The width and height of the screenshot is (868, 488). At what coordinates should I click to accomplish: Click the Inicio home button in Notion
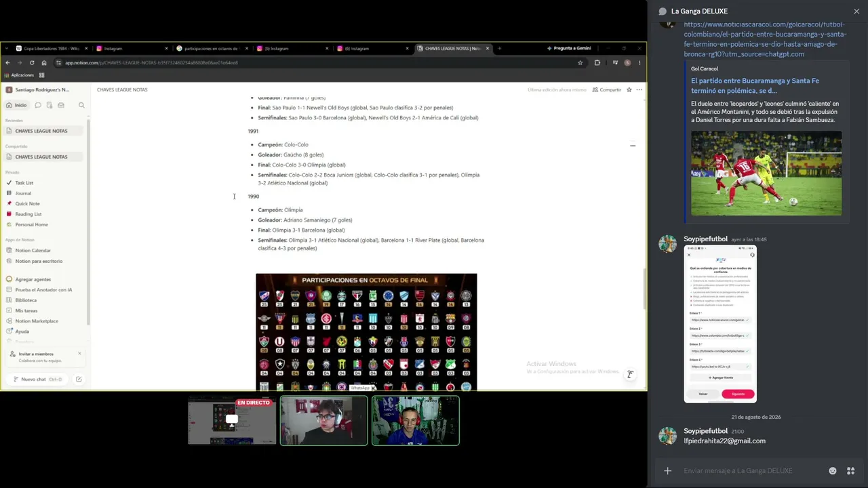(17, 105)
